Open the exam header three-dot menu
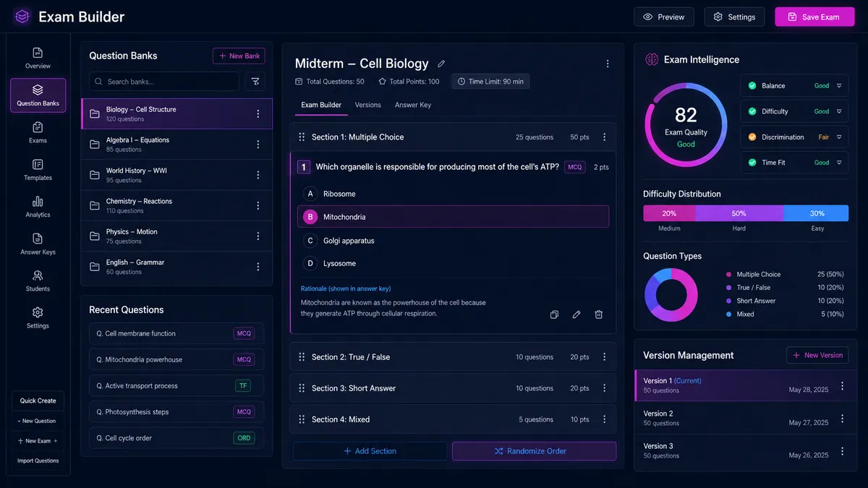868x488 pixels. coord(608,64)
